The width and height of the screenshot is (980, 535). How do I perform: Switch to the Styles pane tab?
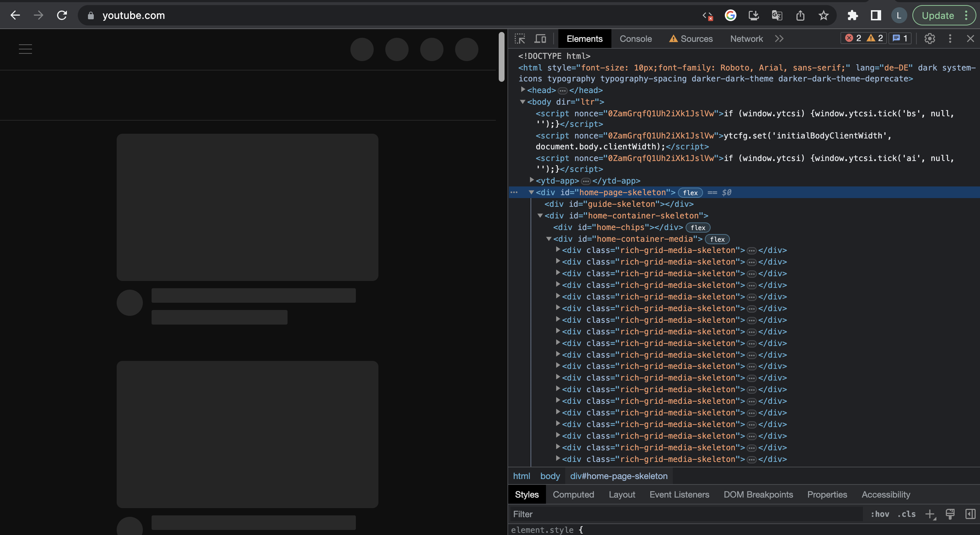[526, 494]
